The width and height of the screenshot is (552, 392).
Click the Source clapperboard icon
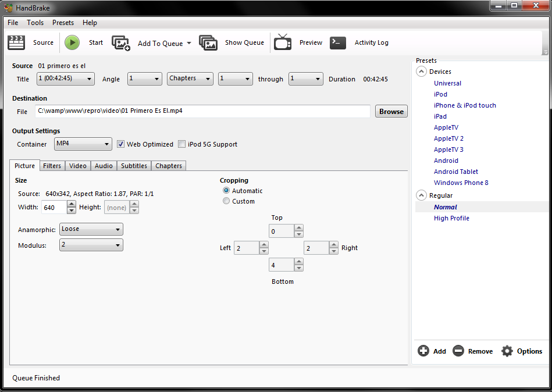pos(16,42)
